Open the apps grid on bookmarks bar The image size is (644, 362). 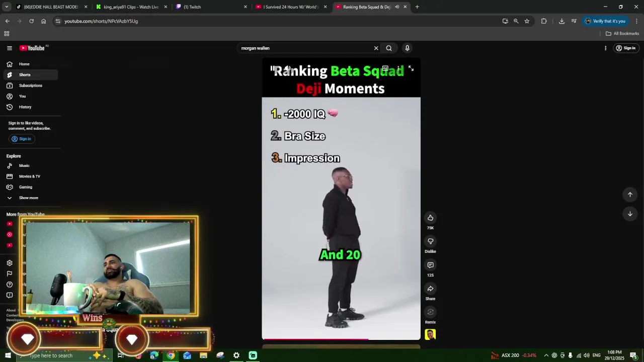[7, 34]
